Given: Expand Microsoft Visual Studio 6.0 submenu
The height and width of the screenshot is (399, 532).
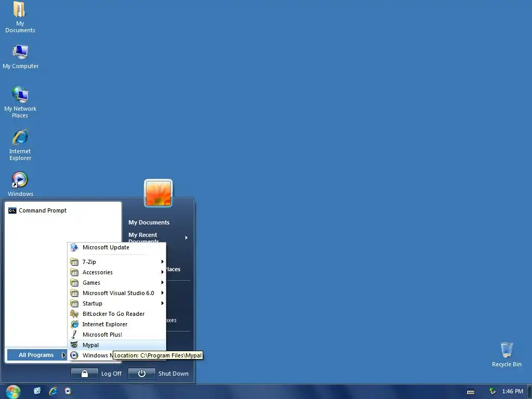Looking at the screenshot, I should pyautogui.click(x=117, y=293).
